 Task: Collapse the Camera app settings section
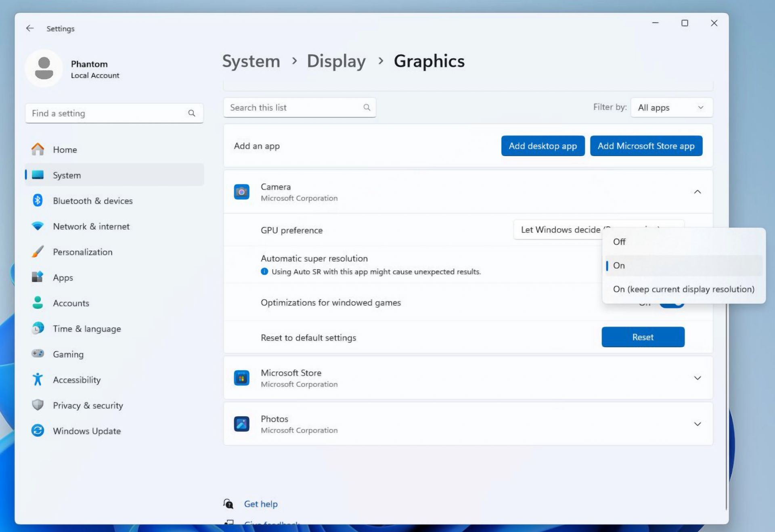697,191
